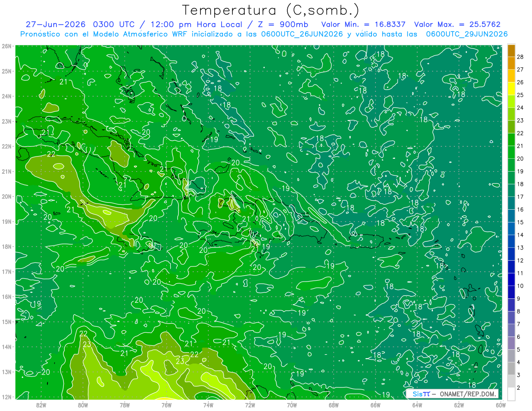Click the "22N" latitude axis label
This screenshot has width=532, height=411.
point(6,146)
